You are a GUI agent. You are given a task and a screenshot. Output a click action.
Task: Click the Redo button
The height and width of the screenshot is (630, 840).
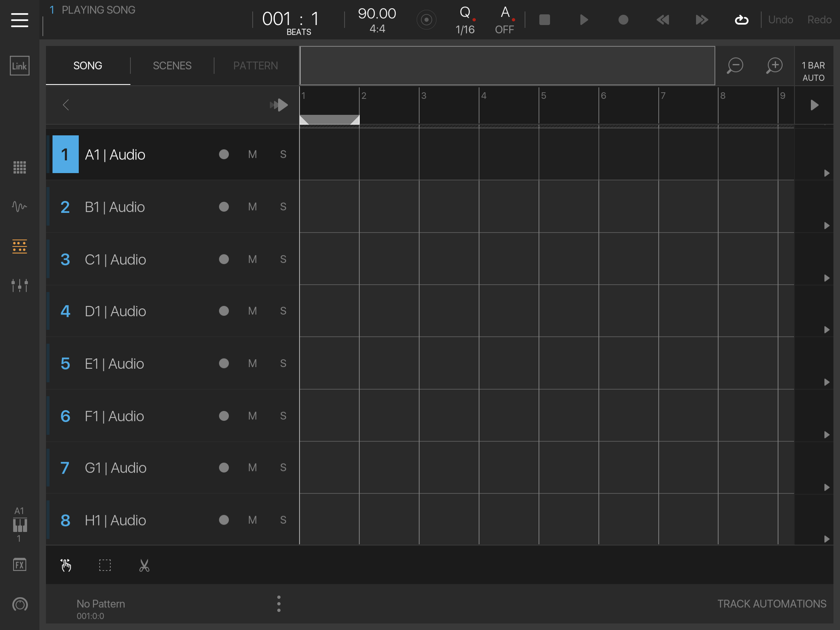point(819,20)
